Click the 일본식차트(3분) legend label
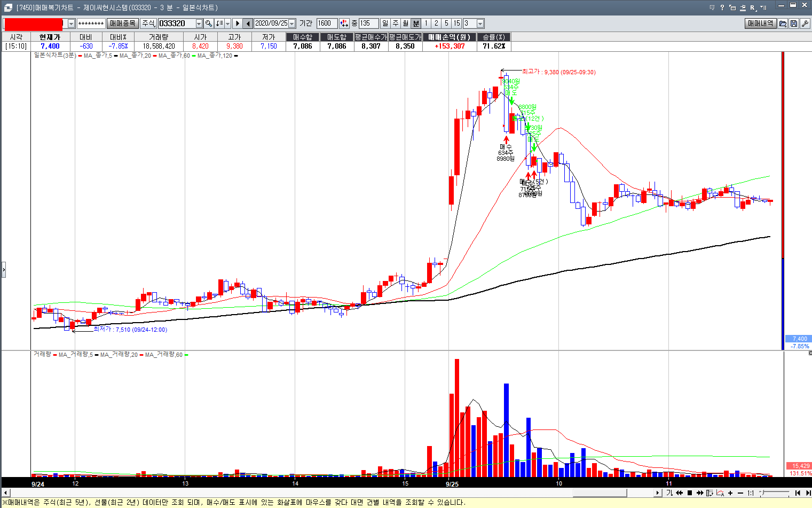Screen dimensions: 812x508 (x=54, y=55)
